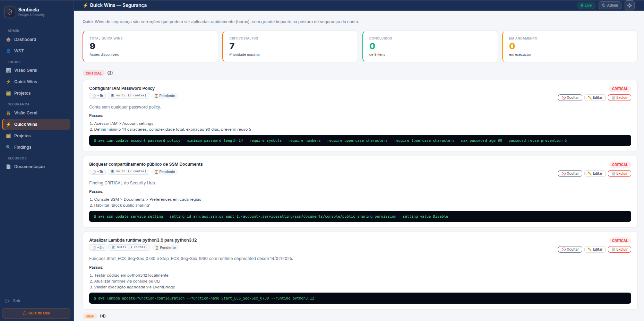Open FinOps Projetos menu item
644x321 pixels.
tap(36, 93)
